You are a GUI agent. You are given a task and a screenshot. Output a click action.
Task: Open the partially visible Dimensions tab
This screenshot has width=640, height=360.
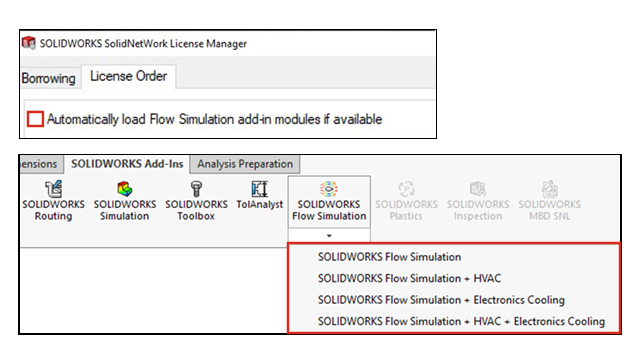40,164
